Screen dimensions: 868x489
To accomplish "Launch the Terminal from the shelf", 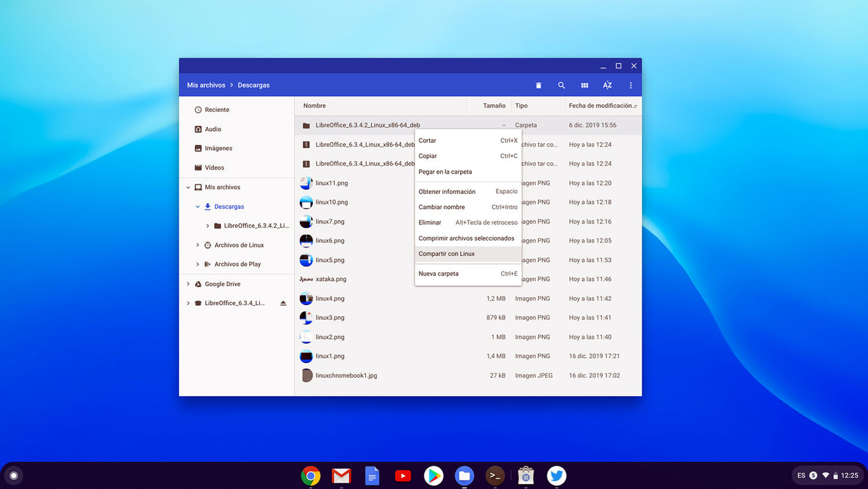I will (494, 475).
